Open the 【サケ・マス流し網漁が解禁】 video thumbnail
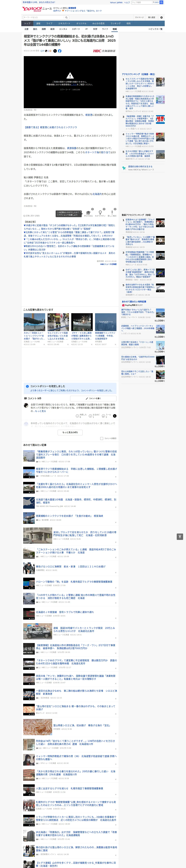The height and width of the screenshot is (868, 186). 82,322
